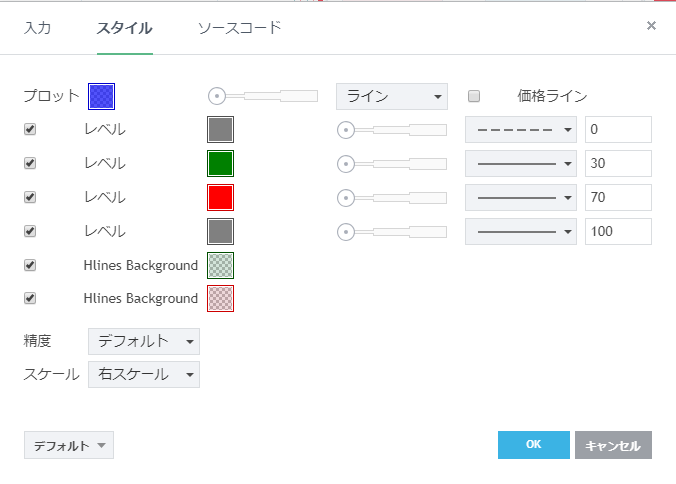Screen dimensions: 676x484
Task: Enable the 価格ライン checkbox
Action: 475,96
